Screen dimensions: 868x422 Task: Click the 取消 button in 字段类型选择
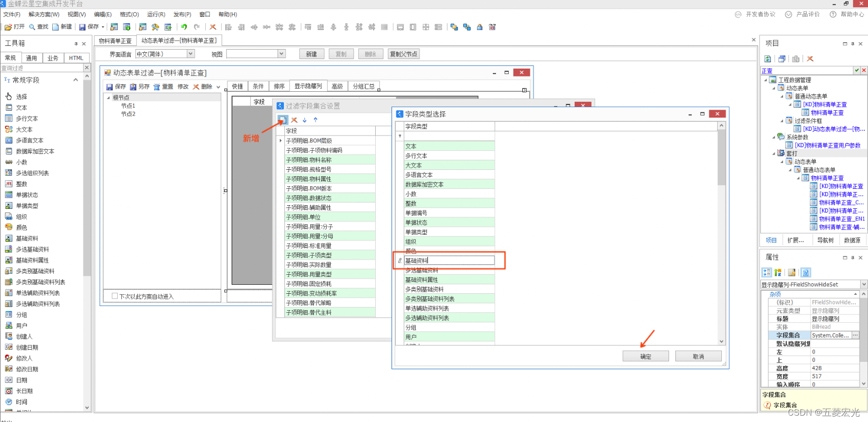[x=698, y=357]
